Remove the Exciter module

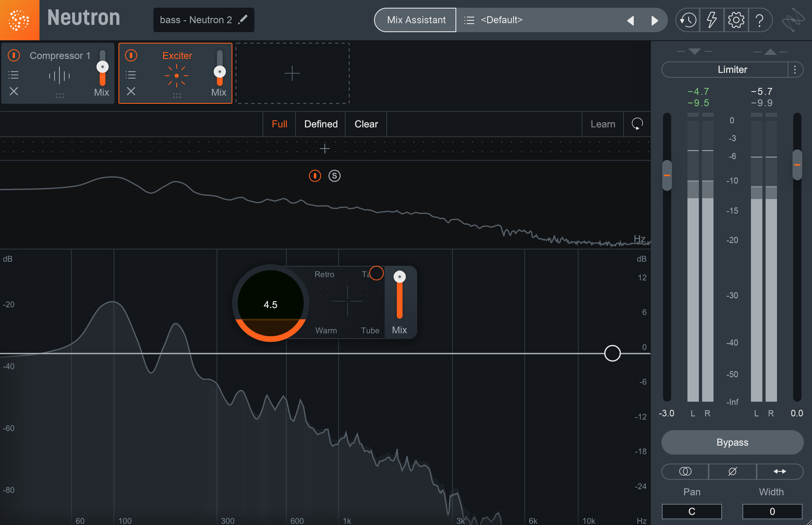coord(131,91)
